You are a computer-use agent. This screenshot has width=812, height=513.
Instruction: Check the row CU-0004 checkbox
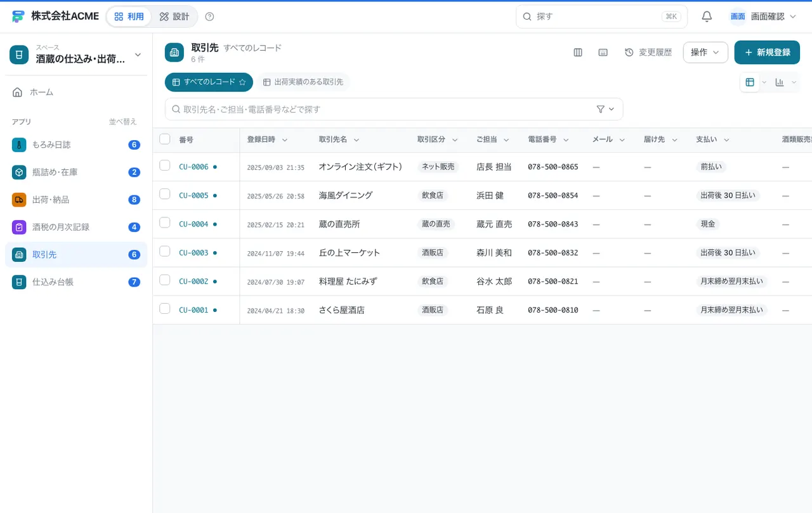pos(165,223)
